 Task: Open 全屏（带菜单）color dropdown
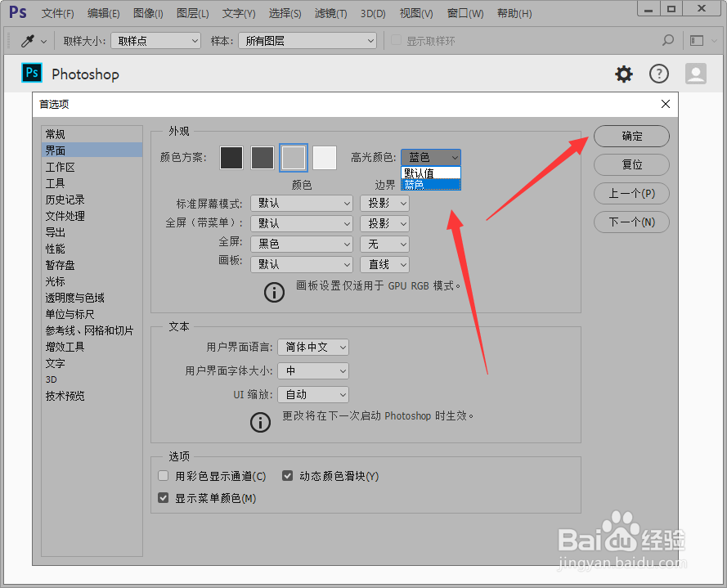[x=302, y=223]
